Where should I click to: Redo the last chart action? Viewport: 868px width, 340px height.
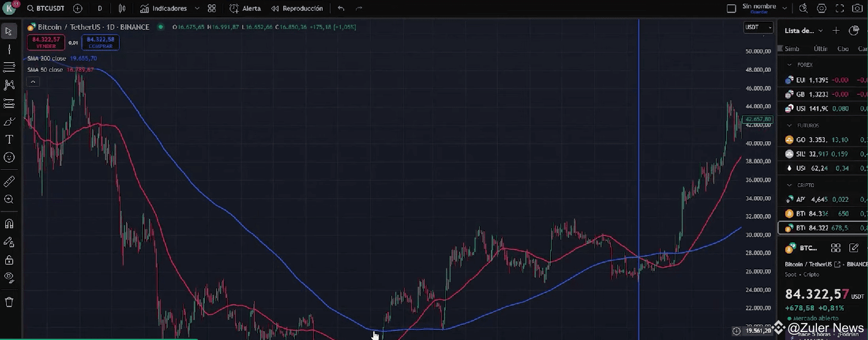pyautogui.click(x=359, y=8)
